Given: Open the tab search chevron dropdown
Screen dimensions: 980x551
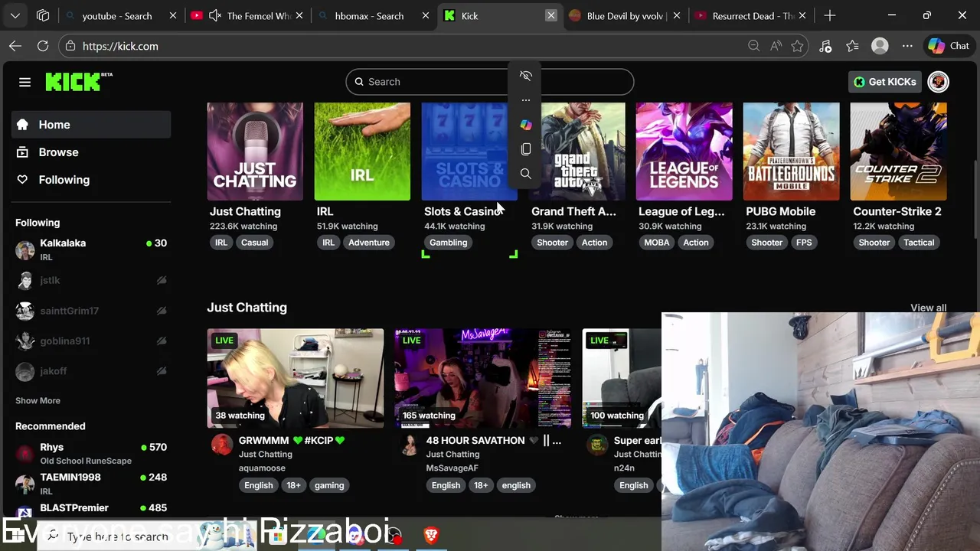Looking at the screenshot, I should click(x=15, y=15).
